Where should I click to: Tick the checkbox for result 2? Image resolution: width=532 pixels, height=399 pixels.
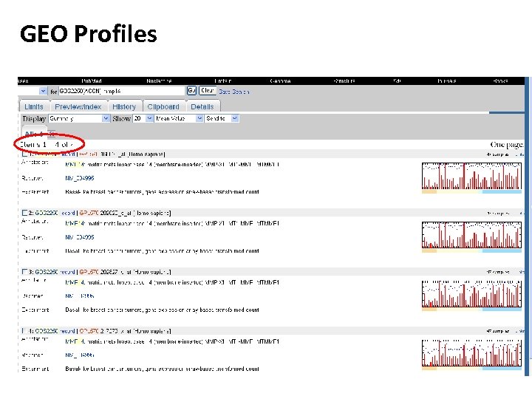(x=24, y=213)
